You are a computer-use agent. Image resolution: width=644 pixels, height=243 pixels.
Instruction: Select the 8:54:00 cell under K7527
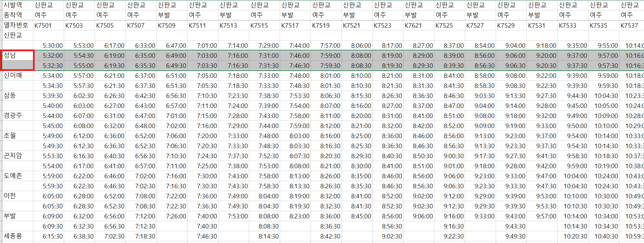click(x=480, y=45)
